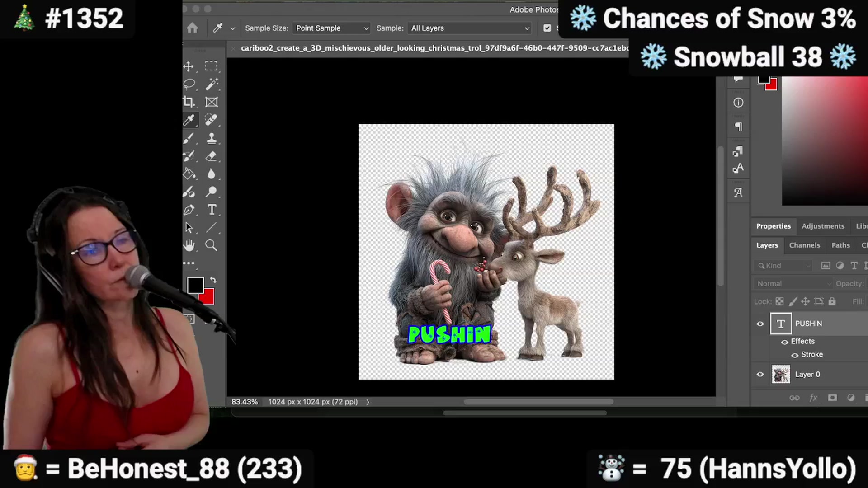Open the Edit Toolbar three-dots menu
868x488 pixels.
point(189,263)
